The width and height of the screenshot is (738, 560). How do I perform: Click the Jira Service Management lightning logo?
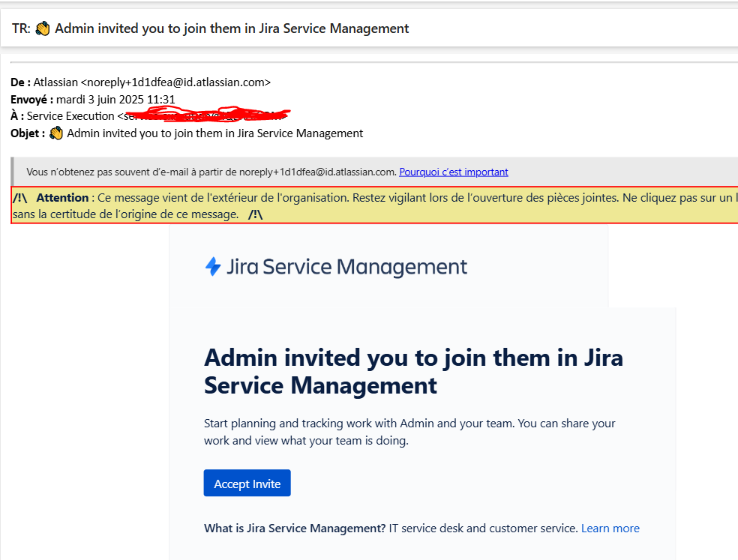click(213, 266)
